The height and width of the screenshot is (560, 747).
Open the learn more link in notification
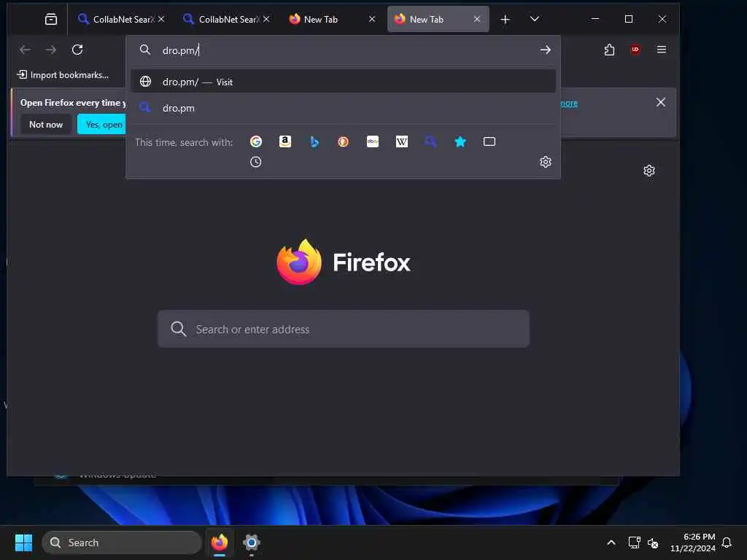coord(569,103)
